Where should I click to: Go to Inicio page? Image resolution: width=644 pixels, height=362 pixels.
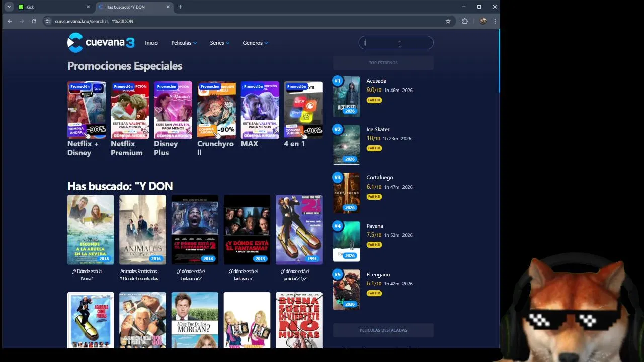coord(151,43)
